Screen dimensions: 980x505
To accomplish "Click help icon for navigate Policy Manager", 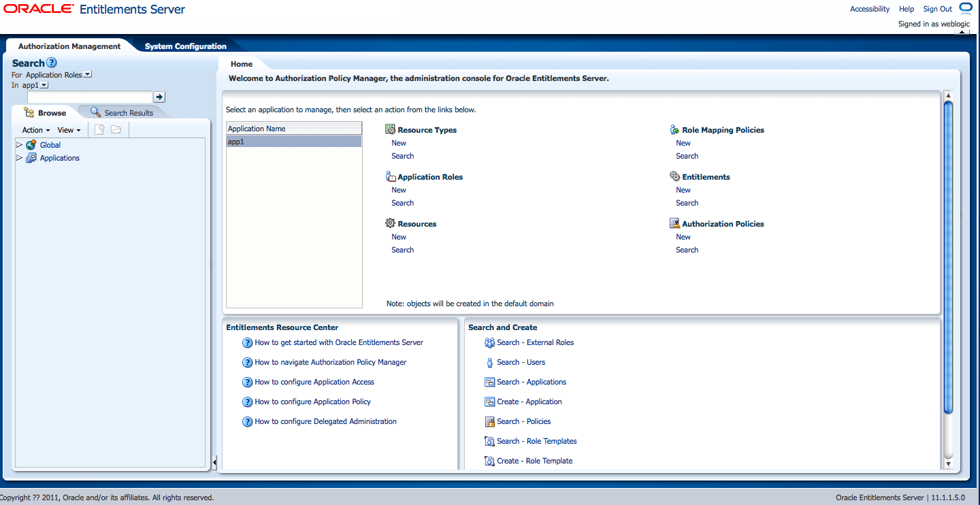I will pos(248,363).
